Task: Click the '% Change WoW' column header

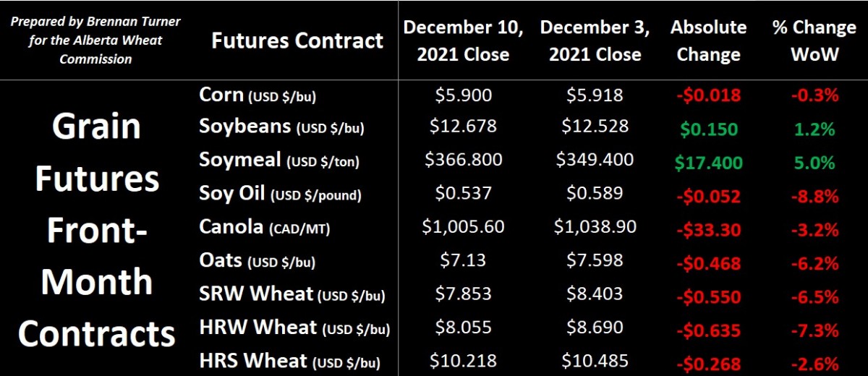Action: (x=814, y=40)
